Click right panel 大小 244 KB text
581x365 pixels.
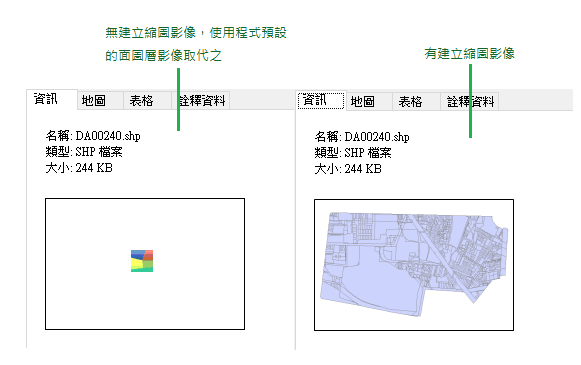[348, 169]
